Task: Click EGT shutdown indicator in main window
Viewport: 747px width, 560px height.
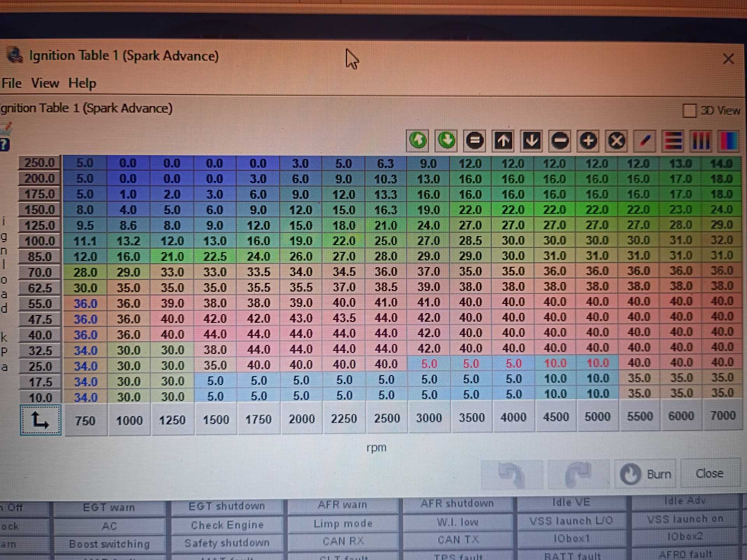Action: point(227,506)
